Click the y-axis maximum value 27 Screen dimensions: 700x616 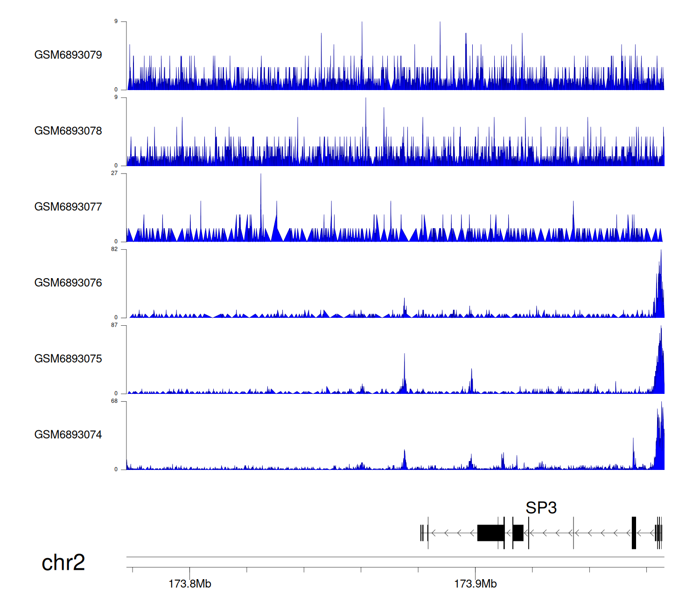coord(114,173)
